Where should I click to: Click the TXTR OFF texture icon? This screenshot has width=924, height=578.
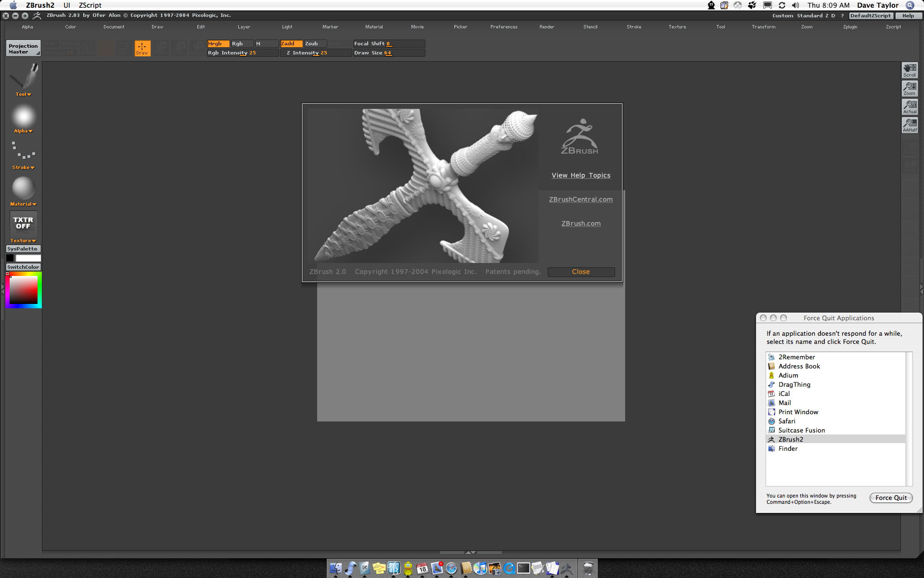[x=23, y=223]
